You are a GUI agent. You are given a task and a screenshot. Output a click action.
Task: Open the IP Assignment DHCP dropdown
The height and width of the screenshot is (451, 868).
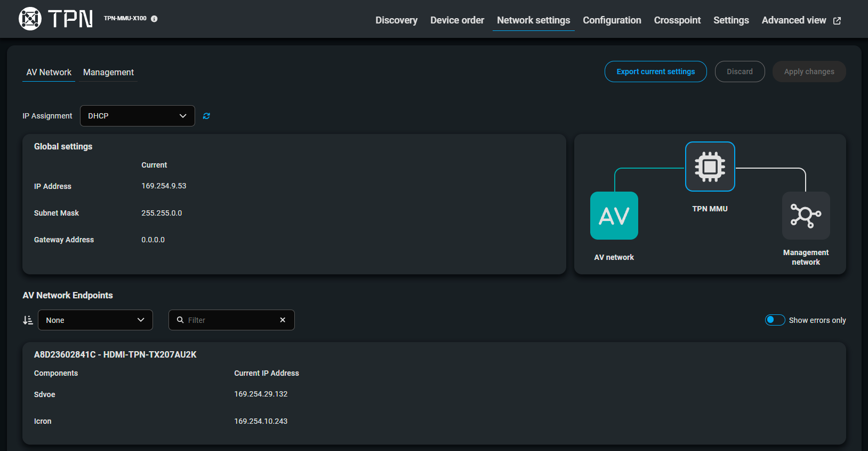point(138,116)
